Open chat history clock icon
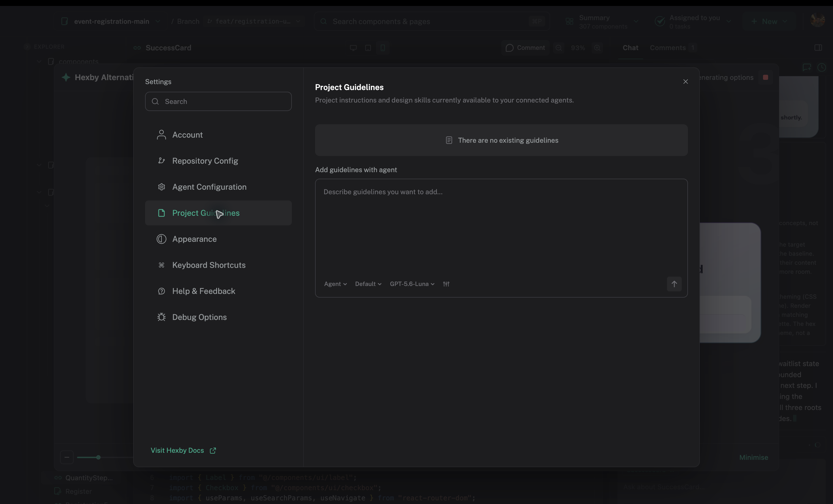The image size is (833, 504). [821, 67]
